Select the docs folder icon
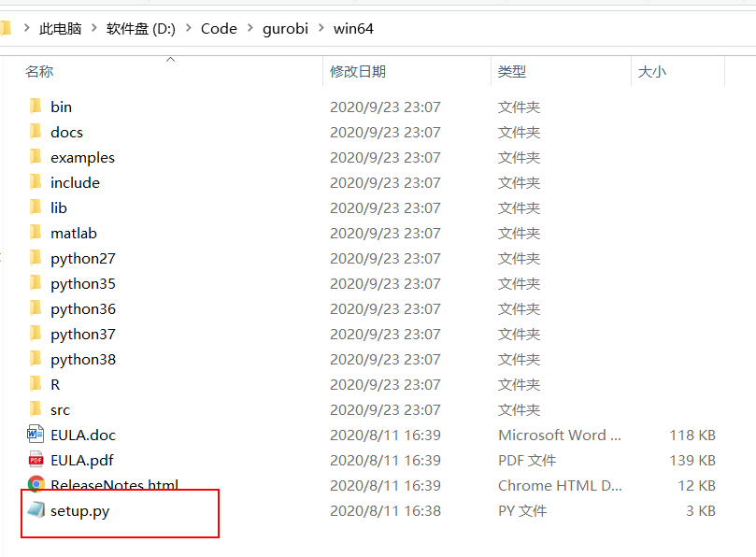This screenshot has width=756, height=557. click(36, 131)
